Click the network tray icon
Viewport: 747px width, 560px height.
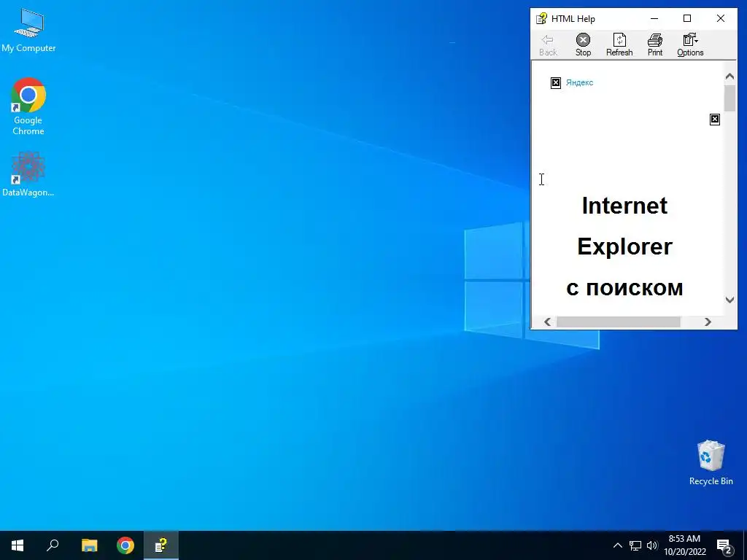[635, 545]
